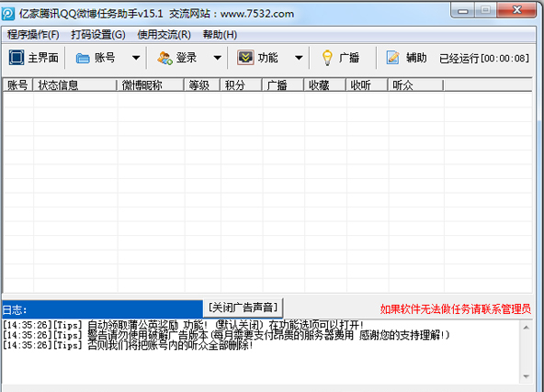Click the 账号 toolbar label
This screenshot has width=544, height=392.
point(105,58)
